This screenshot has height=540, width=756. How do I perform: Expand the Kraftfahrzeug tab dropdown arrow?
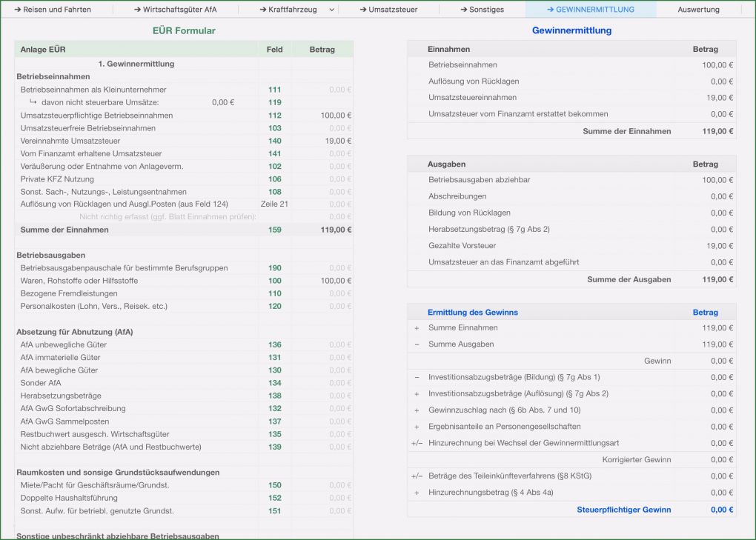(331, 10)
